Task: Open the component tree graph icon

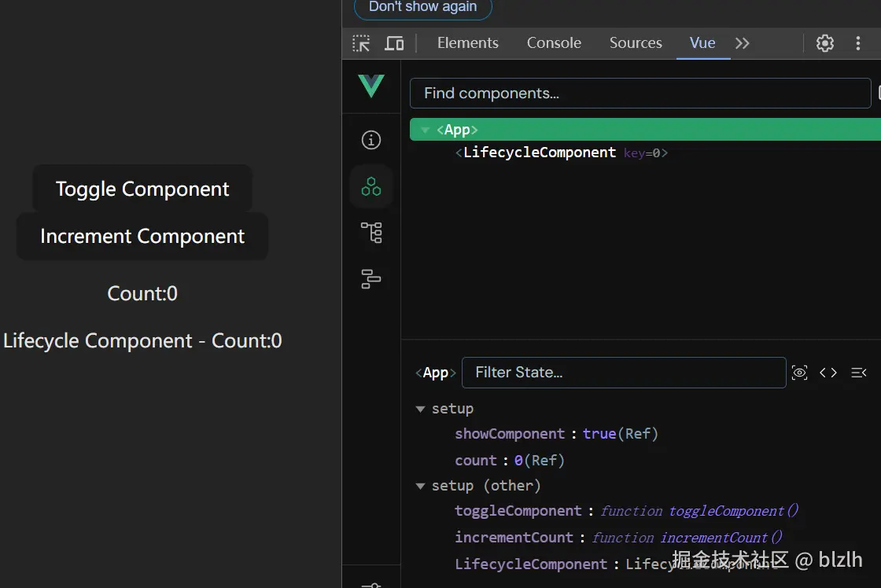Action: (371, 233)
